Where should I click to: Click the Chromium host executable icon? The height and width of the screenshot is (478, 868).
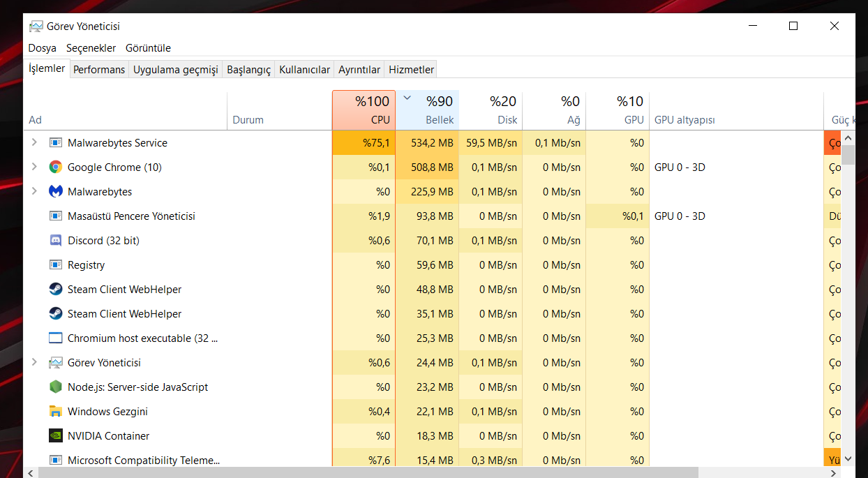coord(56,338)
